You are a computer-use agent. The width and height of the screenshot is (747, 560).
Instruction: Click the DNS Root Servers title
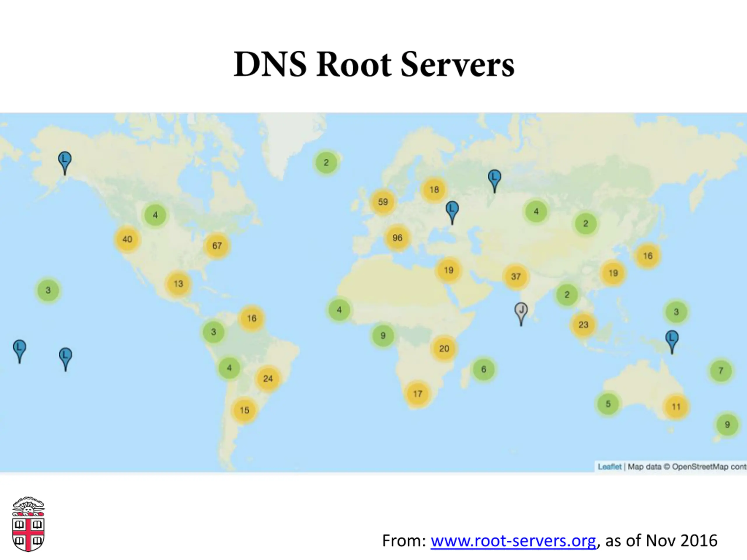pos(374,64)
